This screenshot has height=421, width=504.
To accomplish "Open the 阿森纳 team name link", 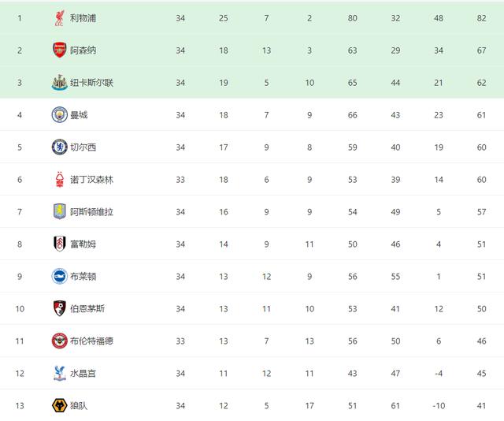I will coord(82,50).
